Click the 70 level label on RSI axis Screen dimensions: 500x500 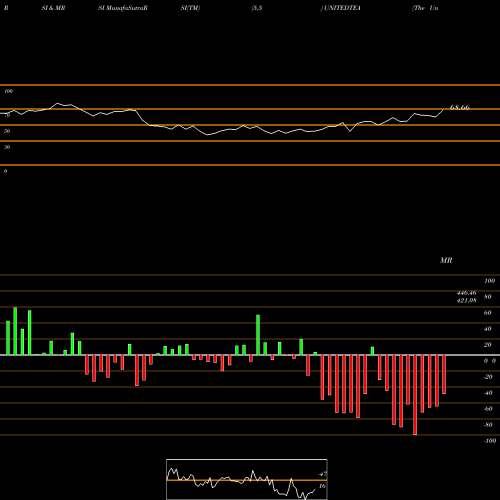pos(7,115)
